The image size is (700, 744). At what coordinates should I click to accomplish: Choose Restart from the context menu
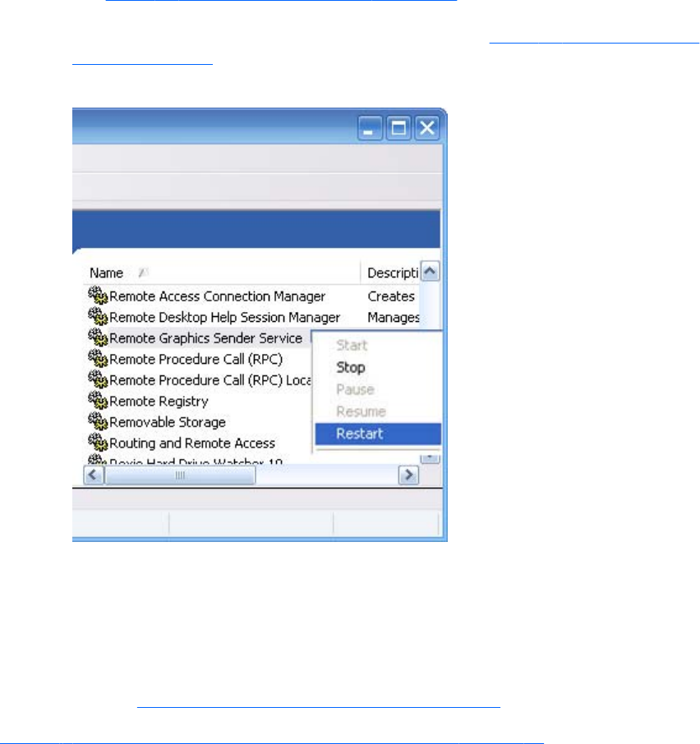click(x=378, y=434)
